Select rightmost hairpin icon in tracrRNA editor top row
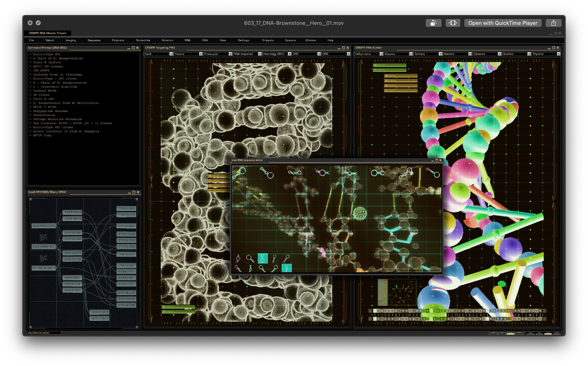This screenshot has width=588, height=366. tap(433, 173)
